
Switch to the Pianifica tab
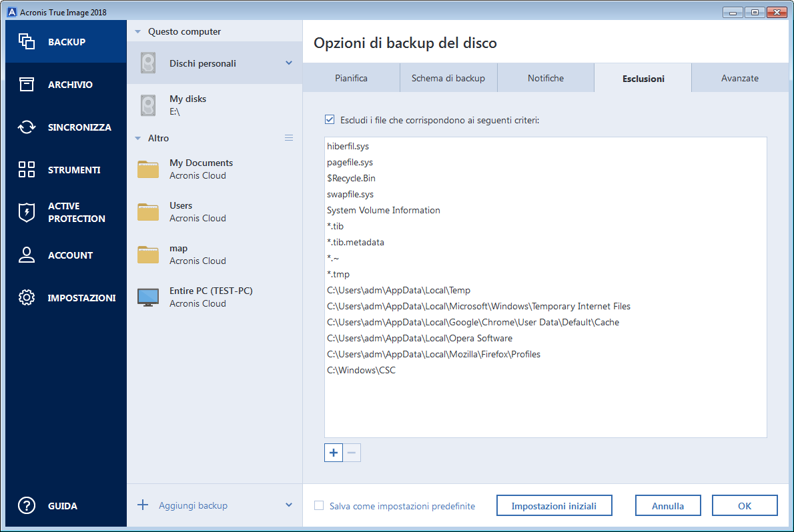click(x=352, y=78)
